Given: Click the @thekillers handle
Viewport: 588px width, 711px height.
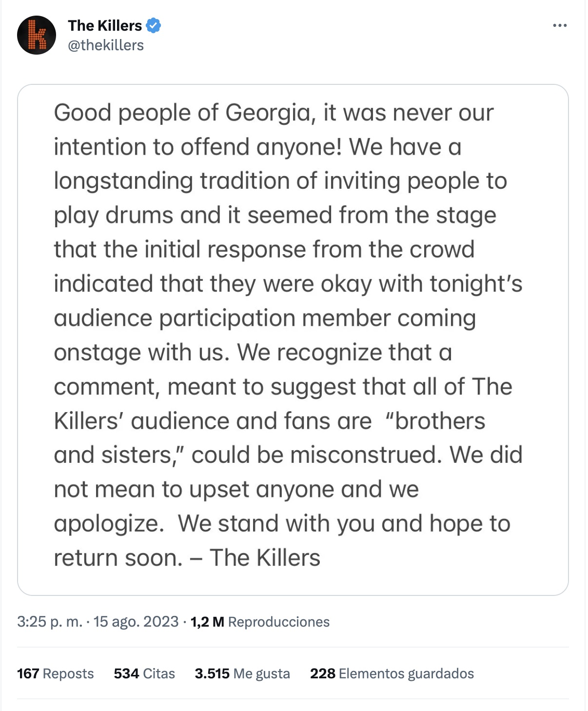Looking at the screenshot, I should [106, 45].
